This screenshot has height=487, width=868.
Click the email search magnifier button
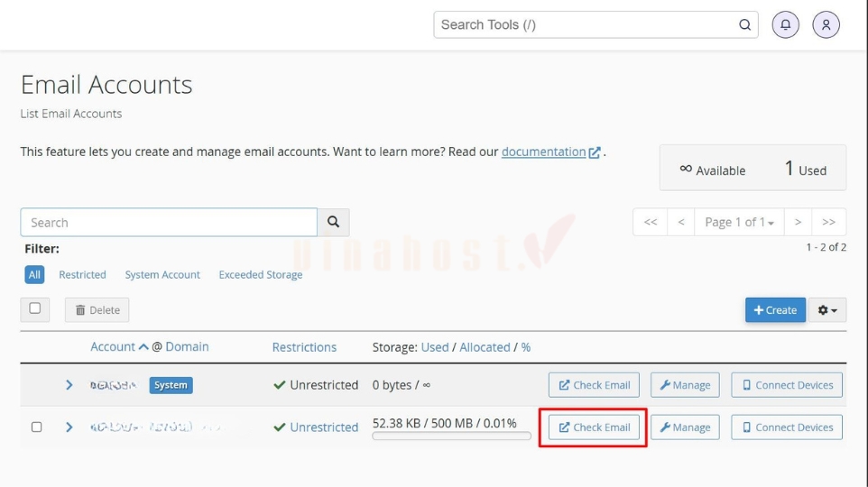(333, 222)
